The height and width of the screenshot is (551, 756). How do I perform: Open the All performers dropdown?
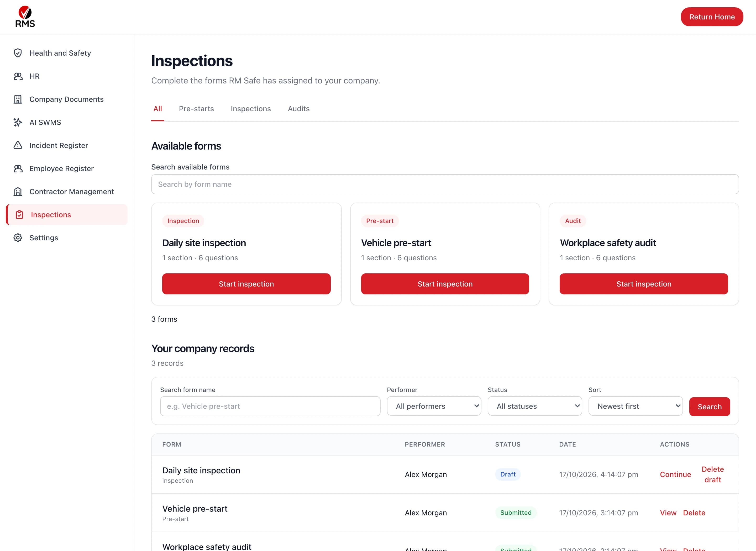click(434, 406)
